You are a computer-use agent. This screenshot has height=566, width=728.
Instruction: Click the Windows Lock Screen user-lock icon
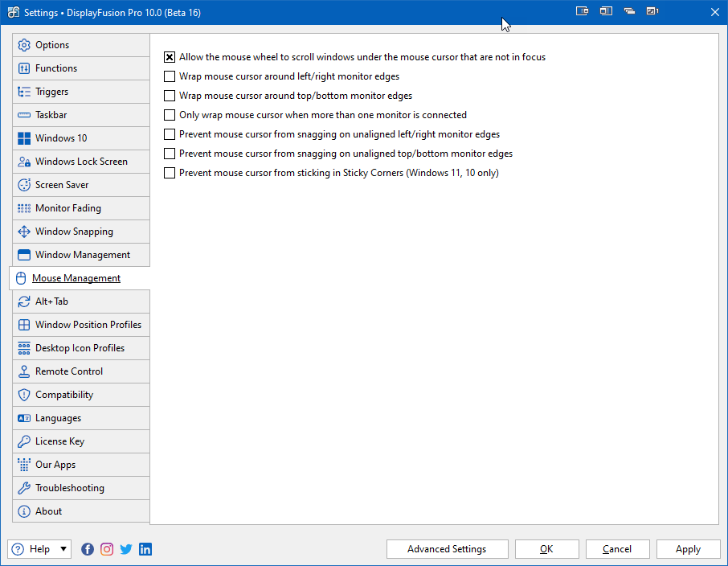tap(23, 162)
